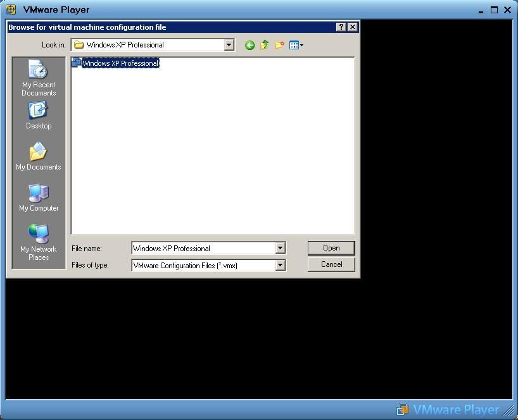Viewport: 518px width, 420px height.
Task: Maximize the VMware Player window
Action: (x=495, y=9)
